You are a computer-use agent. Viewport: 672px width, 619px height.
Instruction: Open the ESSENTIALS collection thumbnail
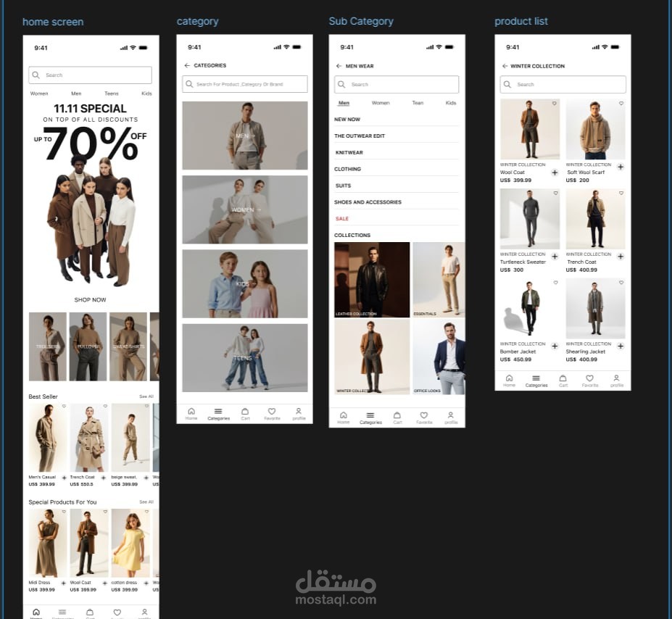(439, 280)
